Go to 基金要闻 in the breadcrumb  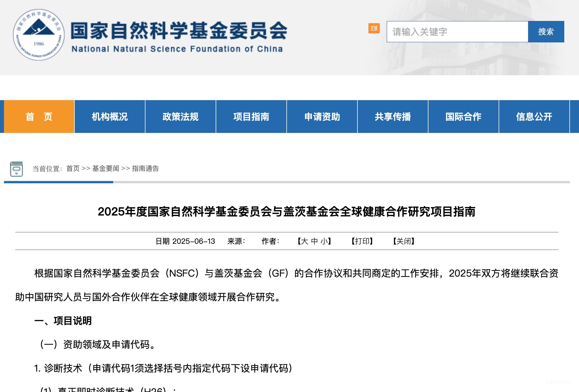point(106,169)
